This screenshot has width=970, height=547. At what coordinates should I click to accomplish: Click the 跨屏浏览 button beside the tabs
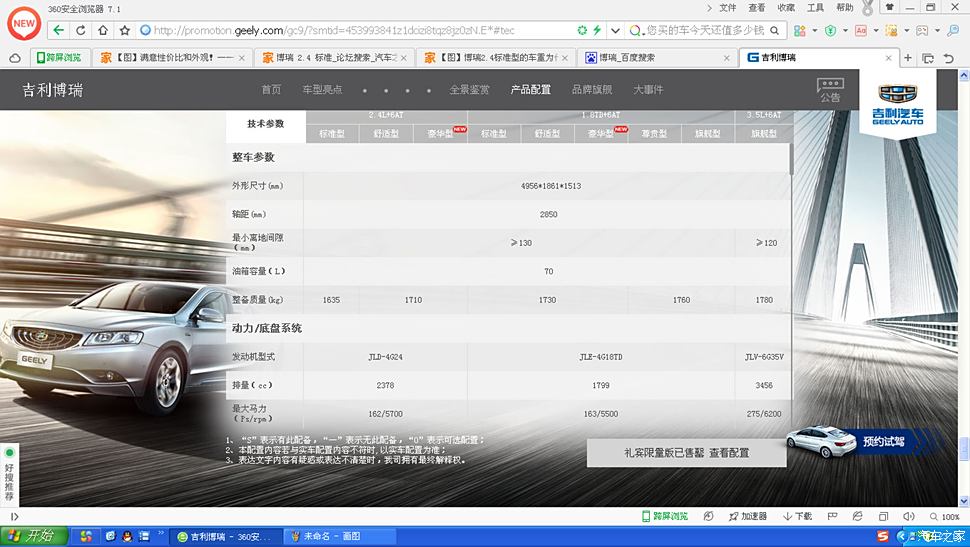pyautogui.click(x=59, y=58)
